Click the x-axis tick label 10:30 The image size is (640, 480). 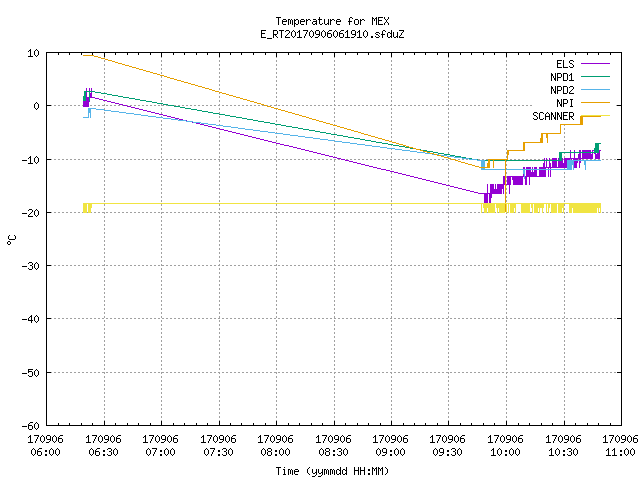click(564, 452)
